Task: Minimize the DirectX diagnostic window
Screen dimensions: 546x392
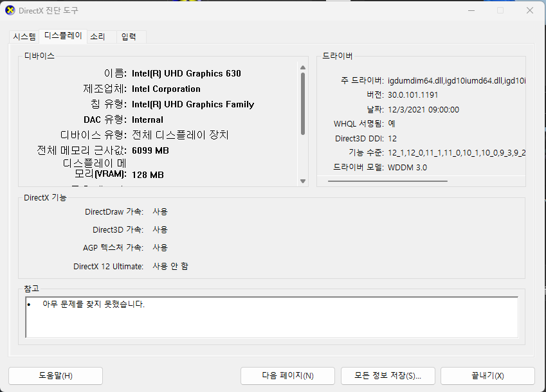Action: pyautogui.click(x=471, y=10)
